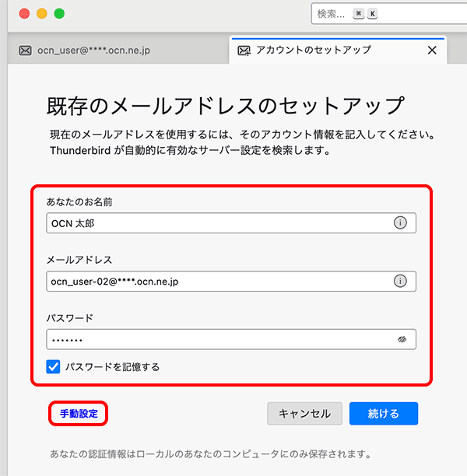
Task: Close the アカウントのセットアップ tab
Action: 433,51
